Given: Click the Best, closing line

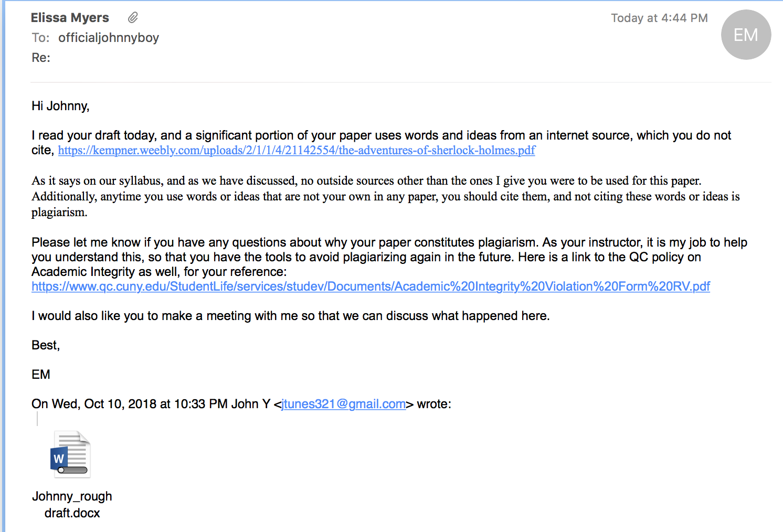Looking at the screenshot, I should (46, 345).
